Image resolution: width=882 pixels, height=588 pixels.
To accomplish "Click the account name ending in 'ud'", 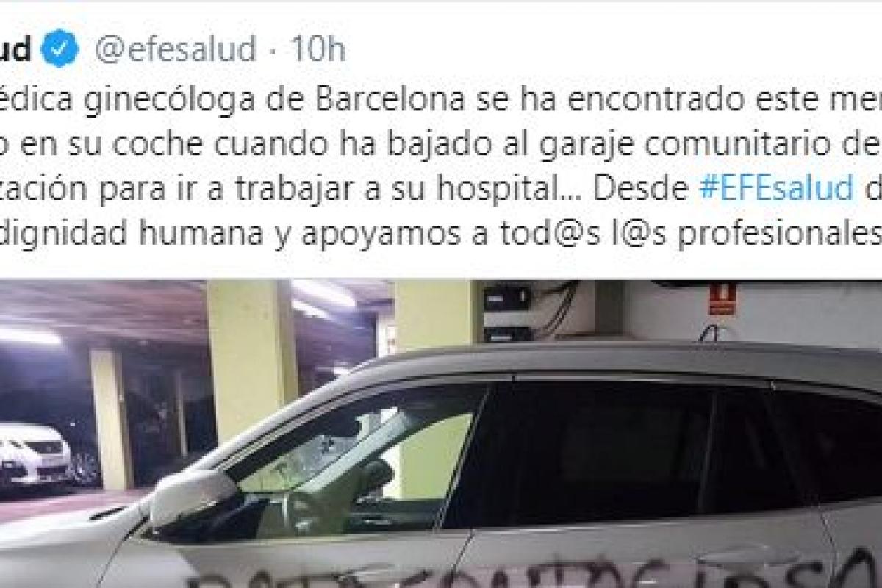I will tap(15, 51).
